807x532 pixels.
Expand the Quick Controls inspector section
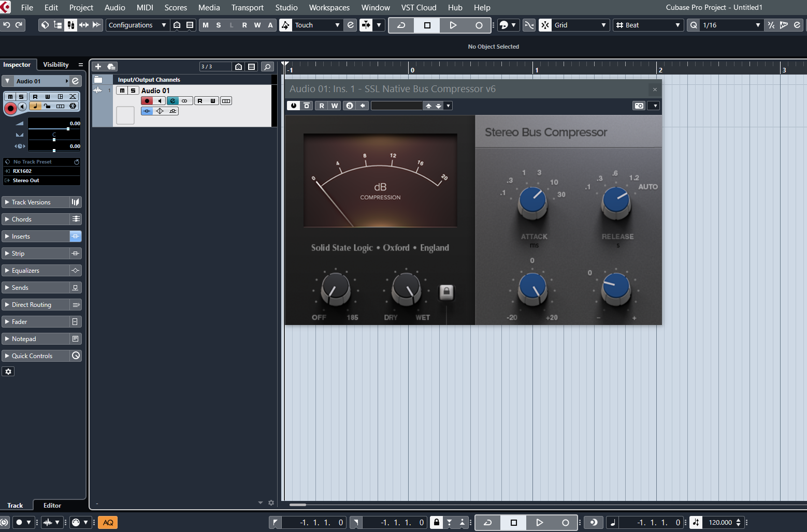coord(36,356)
